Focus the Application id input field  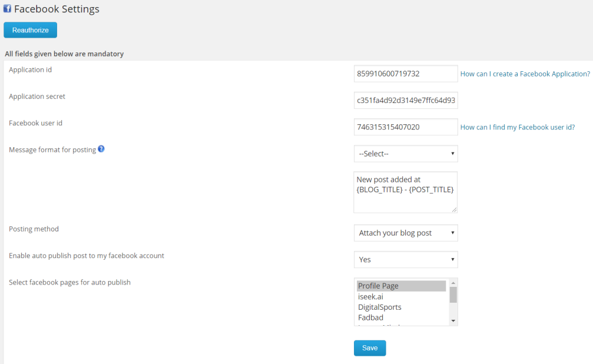405,74
